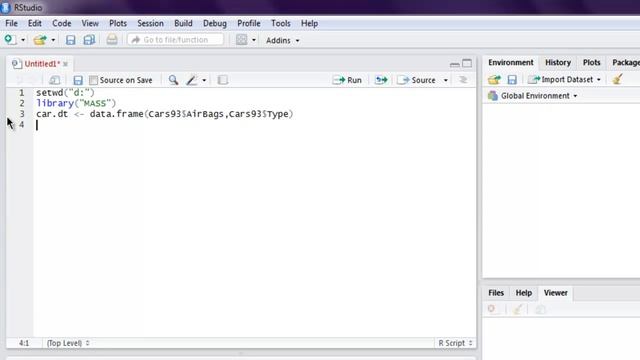Click the Open File folder icon
640x360 pixels.
pos(40,40)
